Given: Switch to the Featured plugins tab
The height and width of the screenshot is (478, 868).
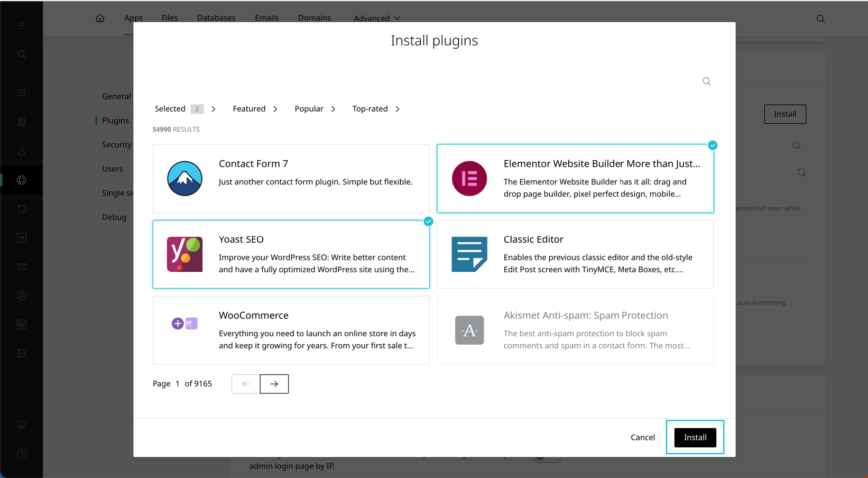Looking at the screenshot, I should (x=249, y=109).
